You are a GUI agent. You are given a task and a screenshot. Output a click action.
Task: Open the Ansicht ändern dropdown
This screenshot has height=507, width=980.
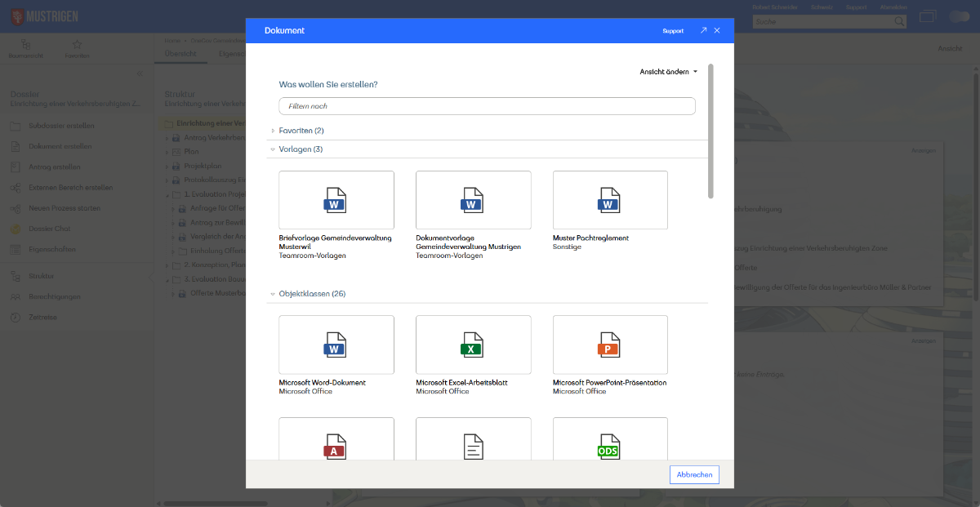(x=669, y=72)
